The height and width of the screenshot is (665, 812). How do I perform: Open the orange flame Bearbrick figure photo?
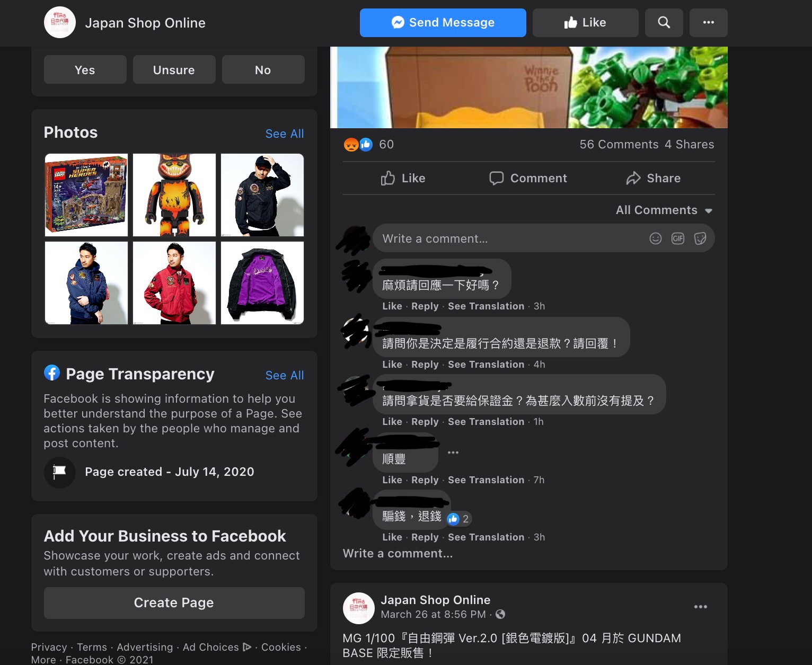[174, 195]
